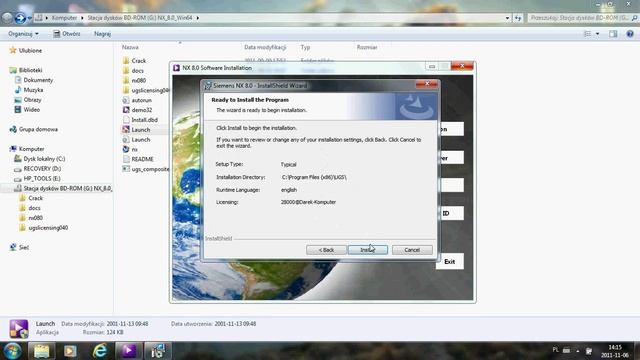Open the Organizuj menu in Explorer

point(23,34)
